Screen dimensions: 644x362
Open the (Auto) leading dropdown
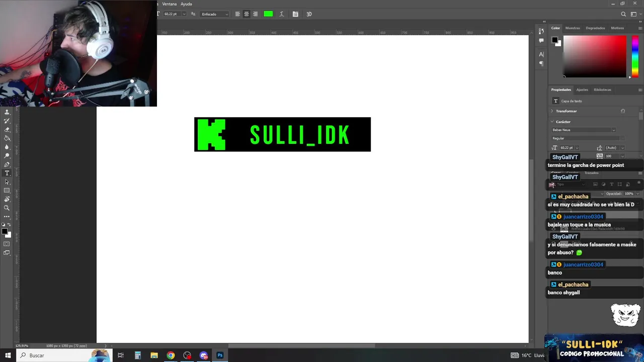click(622, 148)
